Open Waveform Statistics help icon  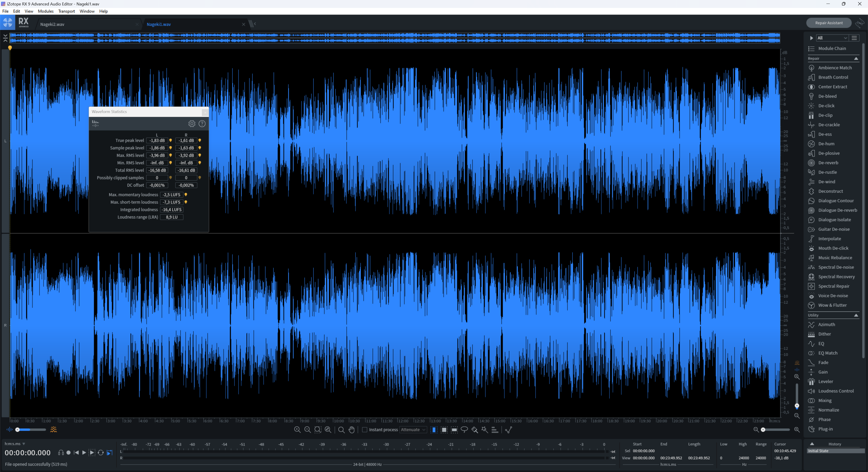coord(202,124)
